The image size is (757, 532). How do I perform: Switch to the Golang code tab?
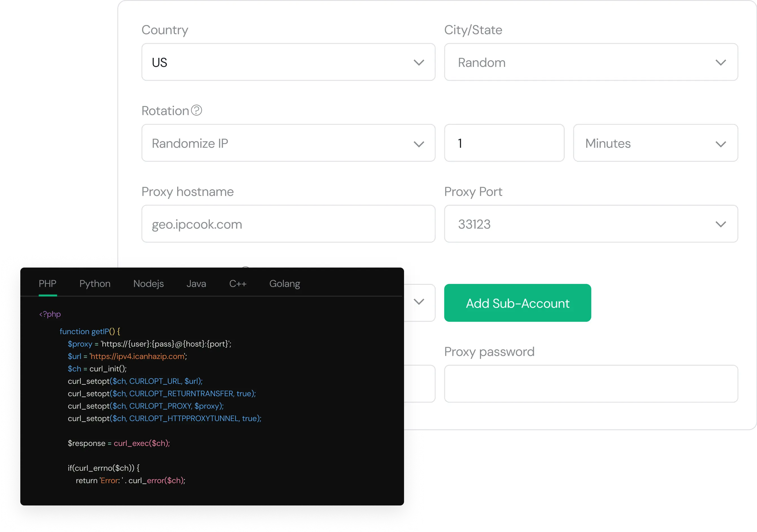[x=284, y=284]
